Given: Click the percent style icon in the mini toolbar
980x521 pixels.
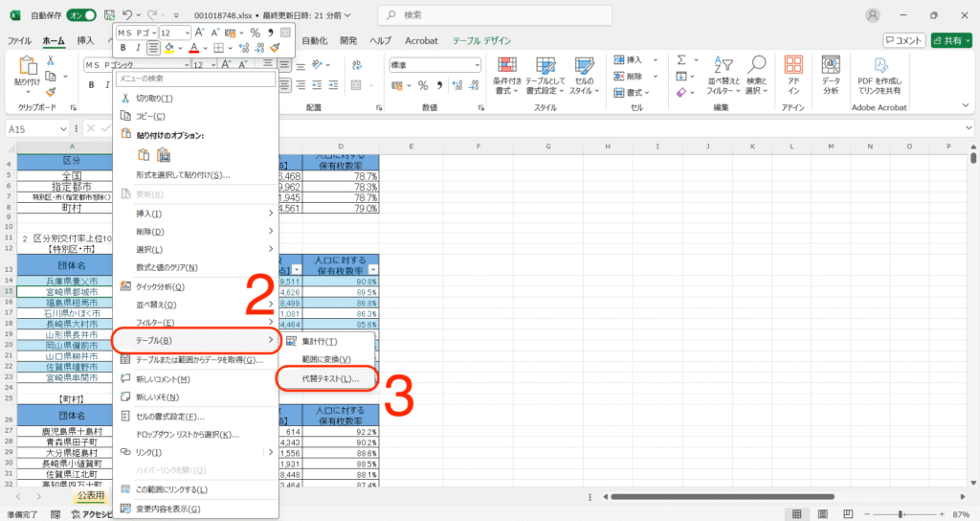Looking at the screenshot, I should click(255, 33).
